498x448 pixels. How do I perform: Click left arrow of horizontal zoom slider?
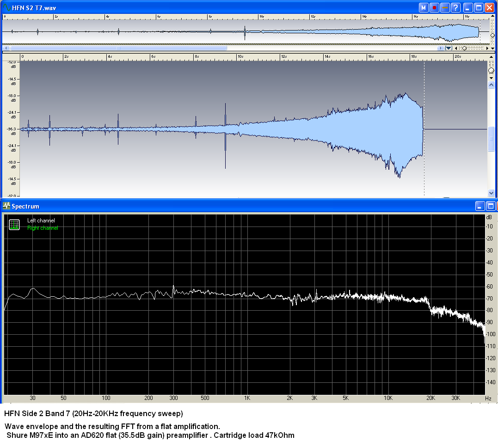pos(456,48)
